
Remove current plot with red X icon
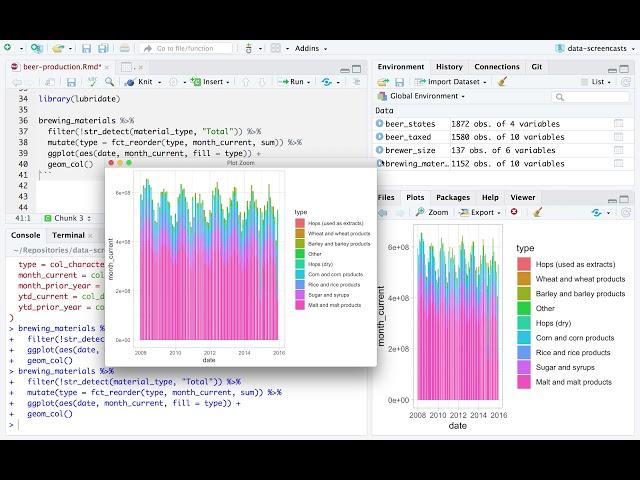(x=514, y=212)
